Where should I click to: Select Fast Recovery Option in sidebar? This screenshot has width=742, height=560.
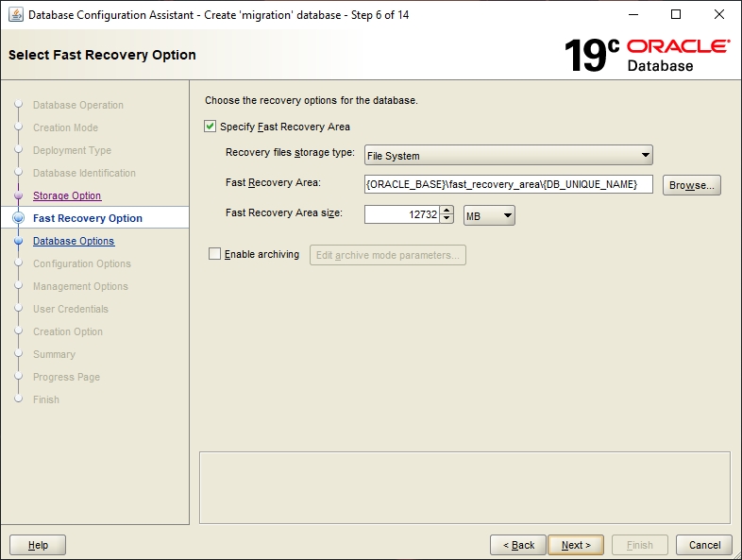coord(88,218)
